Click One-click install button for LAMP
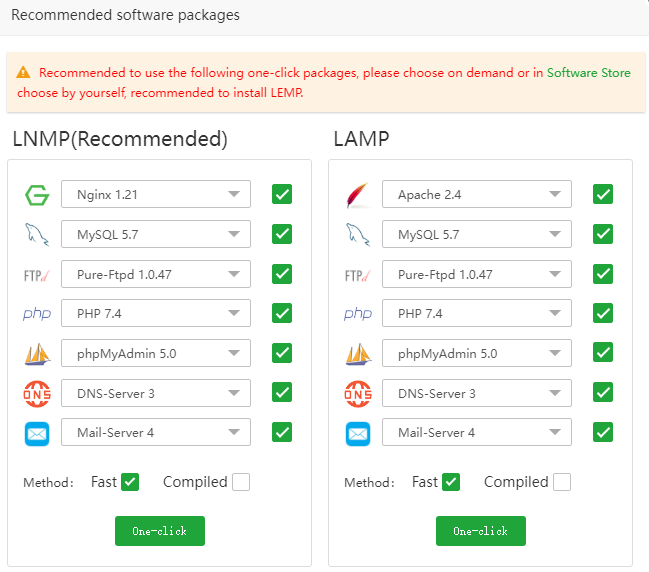The image size is (649, 572). click(x=481, y=531)
